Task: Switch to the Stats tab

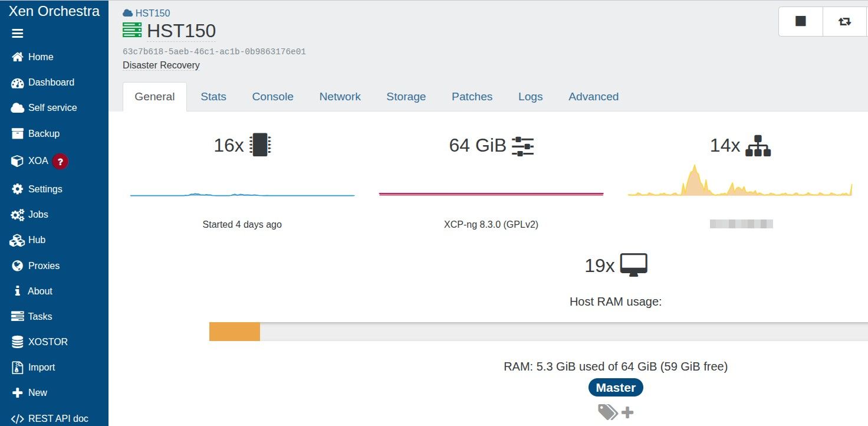Action: pyautogui.click(x=213, y=97)
